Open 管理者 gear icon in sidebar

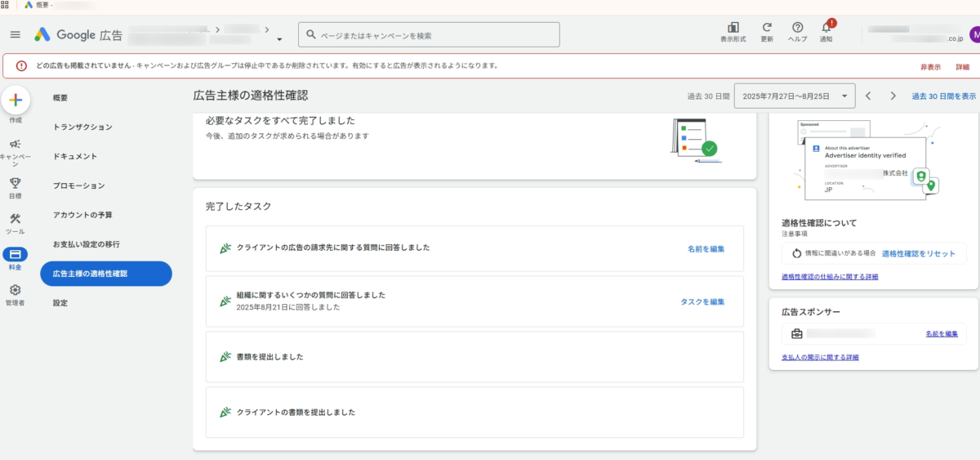[x=16, y=290]
